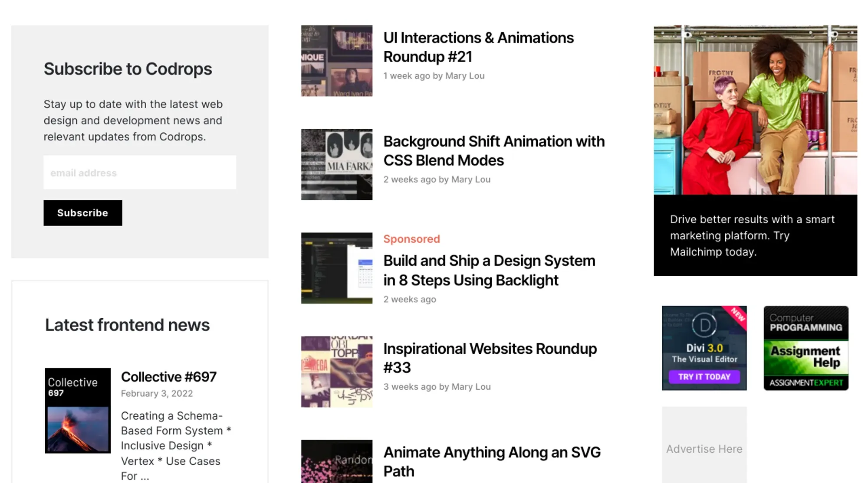Open the Build and Ship a Design System article

pyautogui.click(x=490, y=270)
